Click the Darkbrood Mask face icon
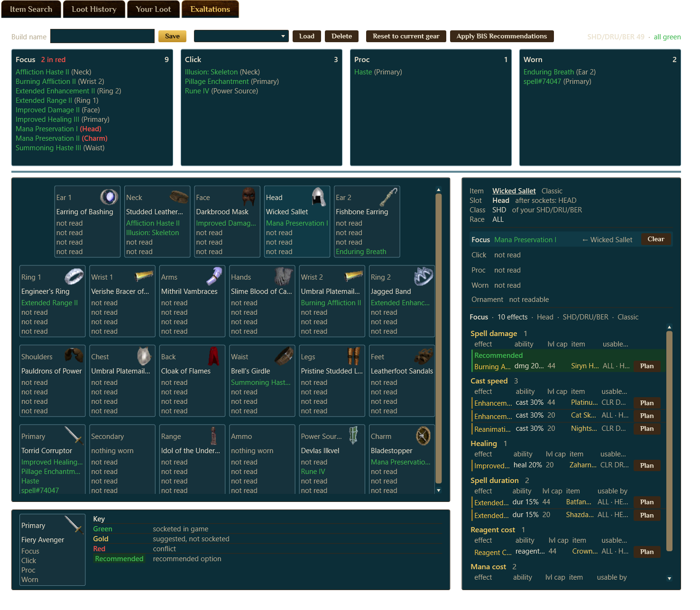700x610 pixels. point(249,197)
